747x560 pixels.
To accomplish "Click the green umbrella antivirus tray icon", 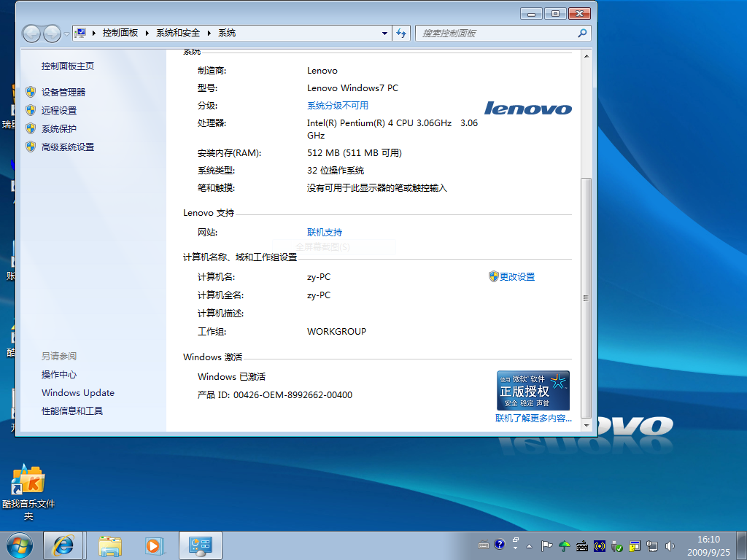I will [564, 545].
